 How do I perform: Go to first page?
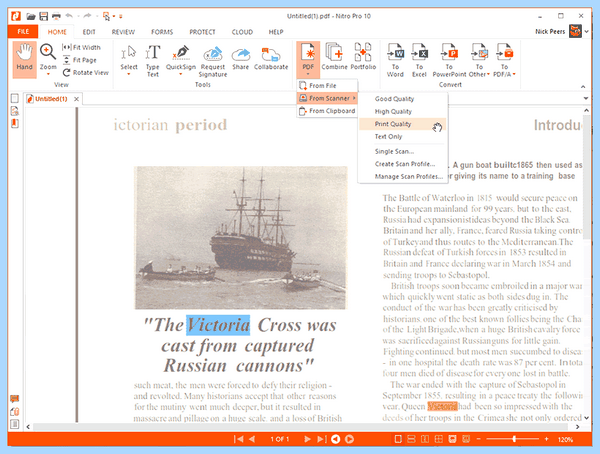click(238, 439)
